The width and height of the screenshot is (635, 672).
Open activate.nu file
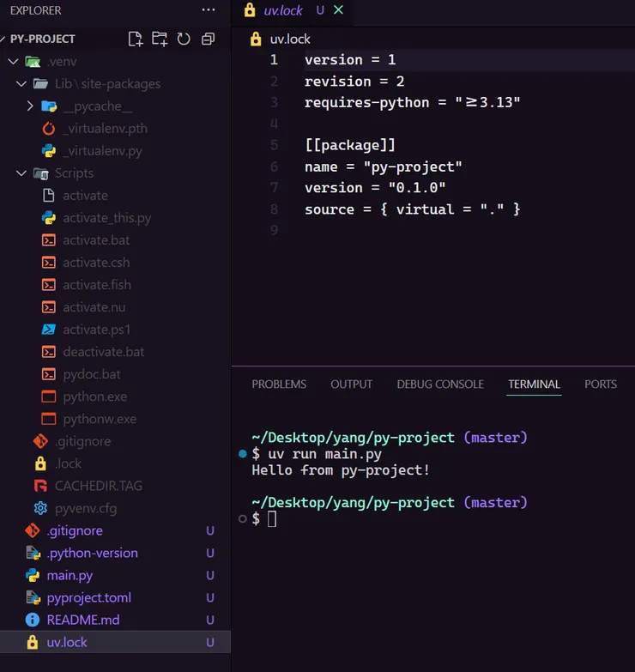point(94,307)
